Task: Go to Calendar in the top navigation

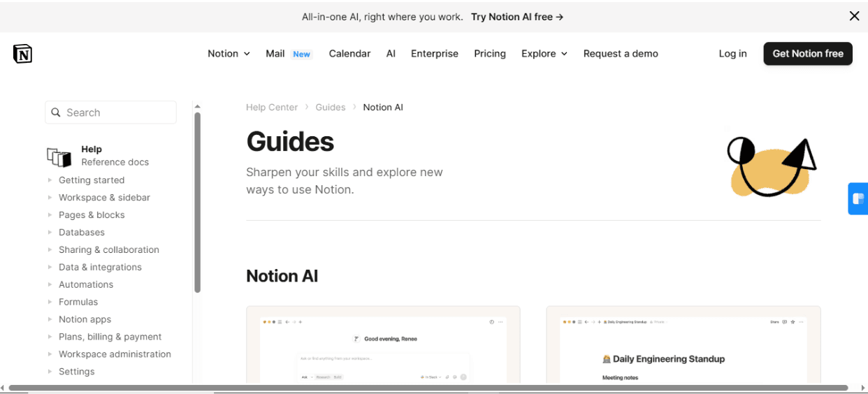Action: click(349, 54)
